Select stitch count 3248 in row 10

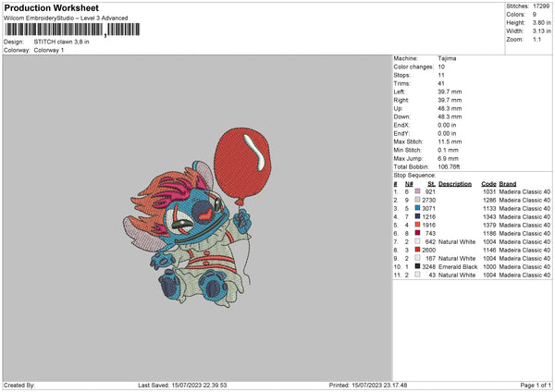click(x=428, y=266)
